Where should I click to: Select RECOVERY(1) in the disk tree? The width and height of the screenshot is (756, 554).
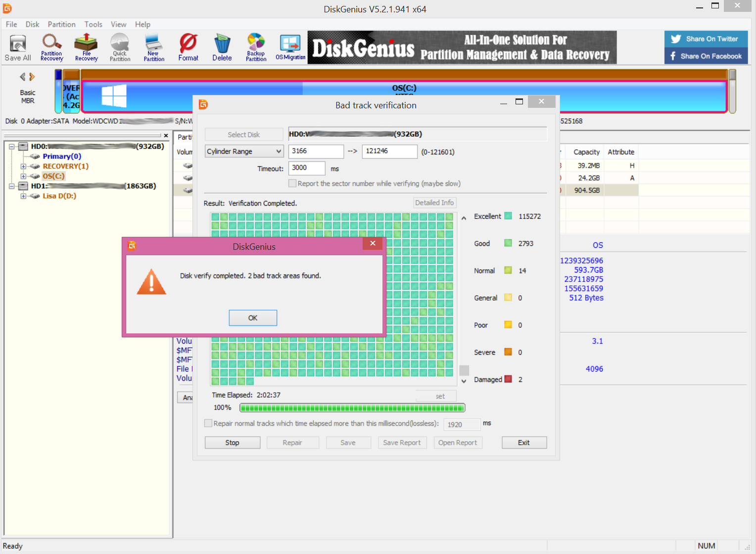[66, 166]
